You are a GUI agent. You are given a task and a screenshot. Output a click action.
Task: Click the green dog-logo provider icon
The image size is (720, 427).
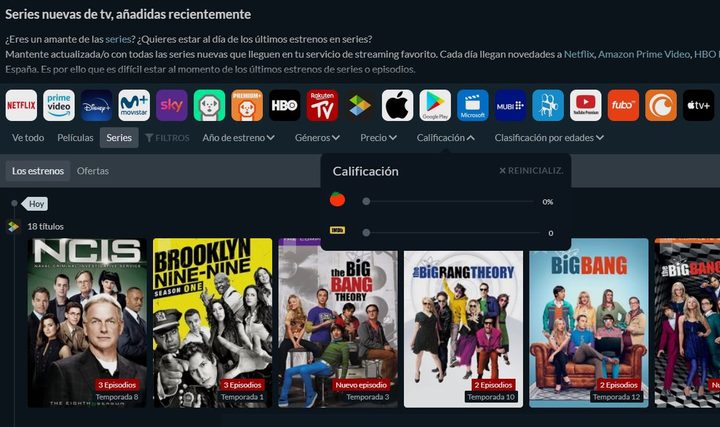209,105
